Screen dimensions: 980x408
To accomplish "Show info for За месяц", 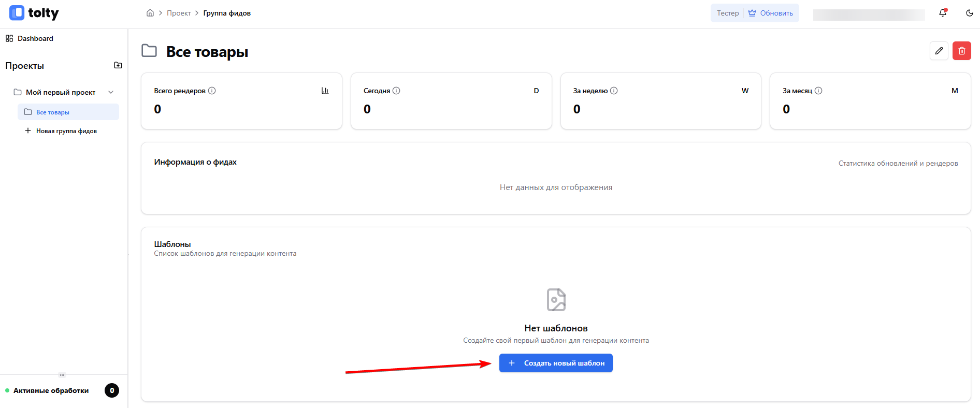I will (x=818, y=91).
